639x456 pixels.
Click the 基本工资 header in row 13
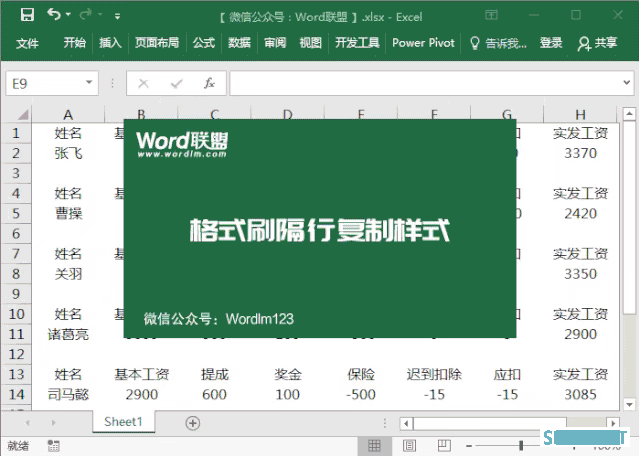pyautogui.click(x=141, y=374)
